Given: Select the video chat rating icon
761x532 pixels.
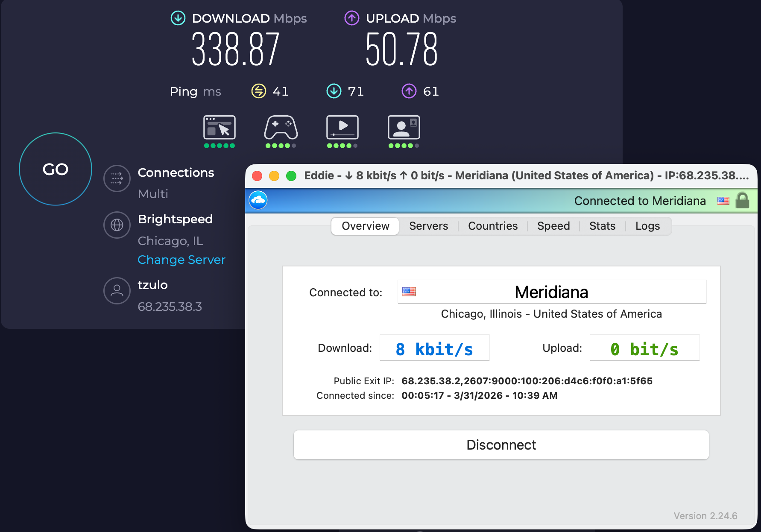Looking at the screenshot, I should (x=403, y=128).
